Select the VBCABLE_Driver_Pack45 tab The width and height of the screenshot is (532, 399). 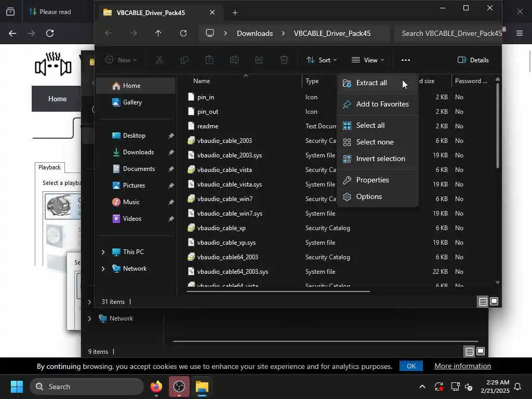pyautogui.click(x=158, y=13)
